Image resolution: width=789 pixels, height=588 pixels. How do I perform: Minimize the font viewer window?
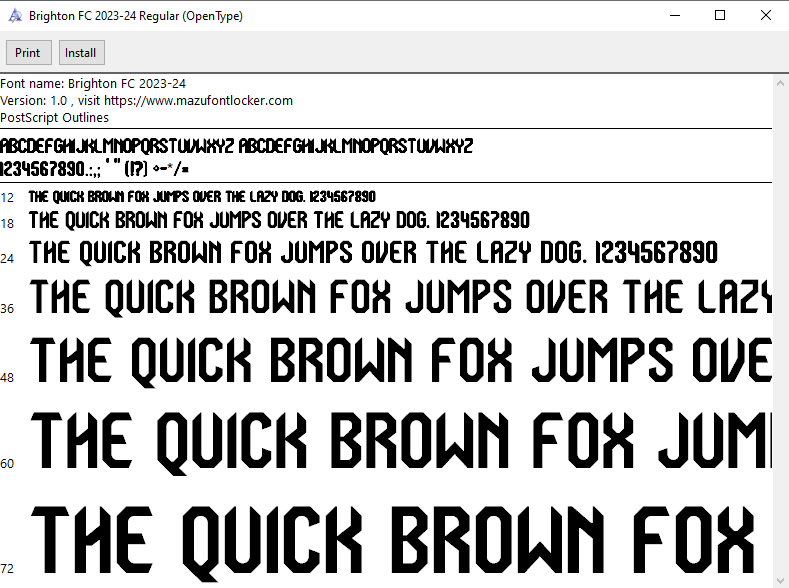[675, 16]
